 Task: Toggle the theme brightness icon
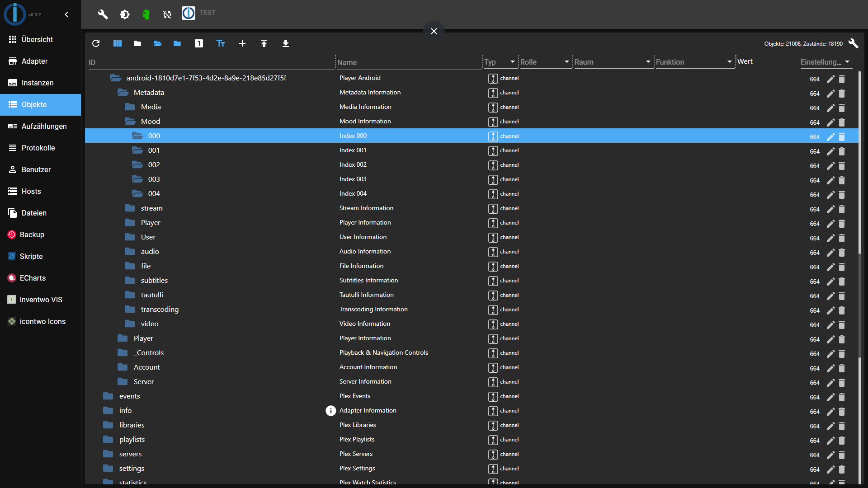tap(125, 14)
